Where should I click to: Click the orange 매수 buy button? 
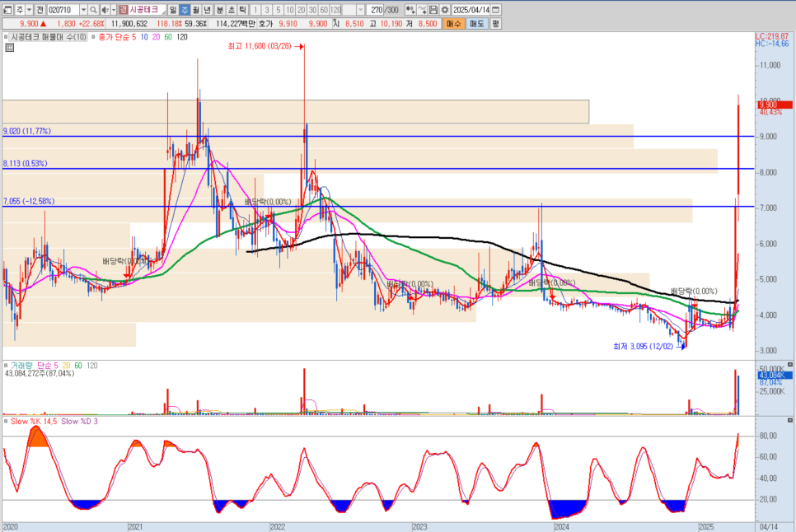coord(453,24)
